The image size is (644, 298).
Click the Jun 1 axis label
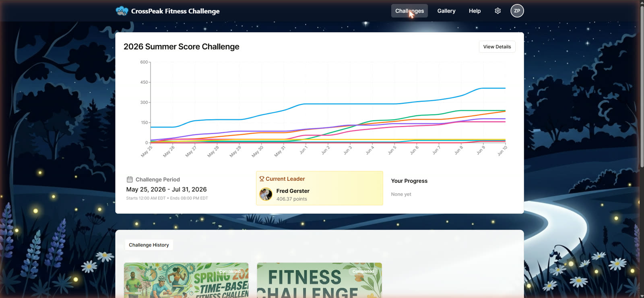point(303,150)
